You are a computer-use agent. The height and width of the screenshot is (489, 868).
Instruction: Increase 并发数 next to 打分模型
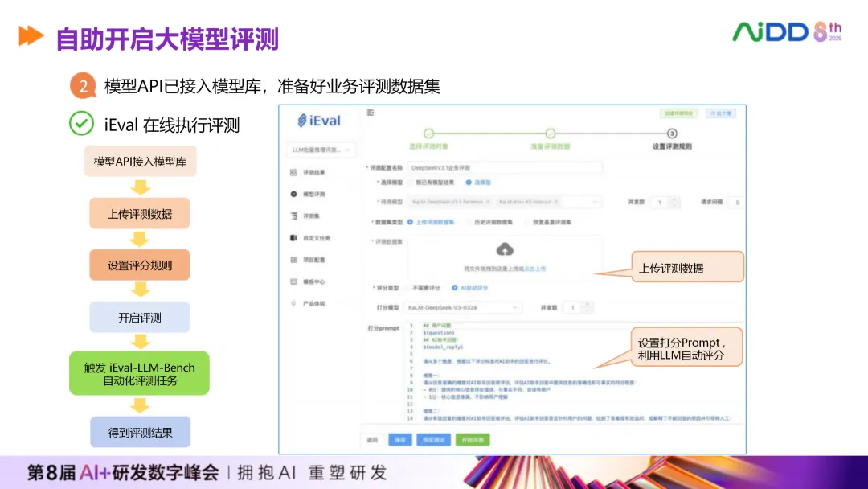(588, 305)
